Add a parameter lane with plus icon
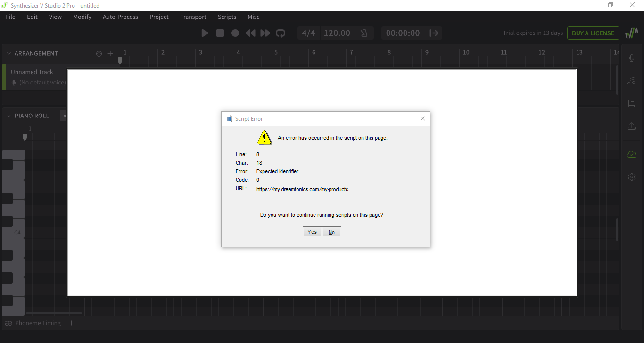Image resolution: width=644 pixels, height=343 pixels. click(x=71, y=323)
